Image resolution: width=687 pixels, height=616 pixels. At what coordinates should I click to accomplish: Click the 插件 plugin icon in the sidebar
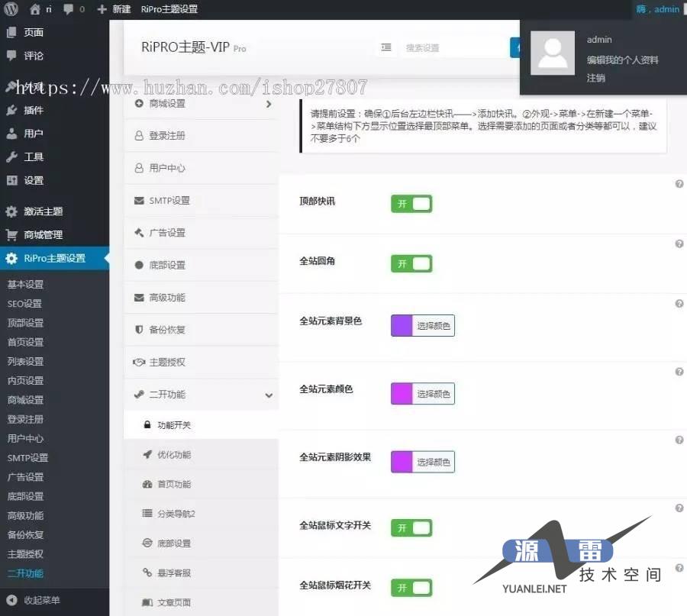pos(11,110)
